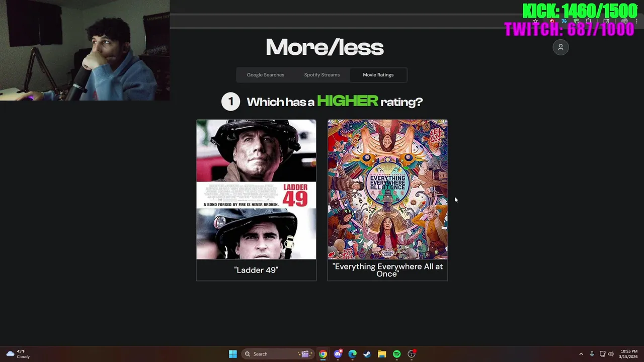This screenshot has height=362, width=644.
Task: Choose the Everything Everywhere All at Once poster
Action: tap(387, 190)
